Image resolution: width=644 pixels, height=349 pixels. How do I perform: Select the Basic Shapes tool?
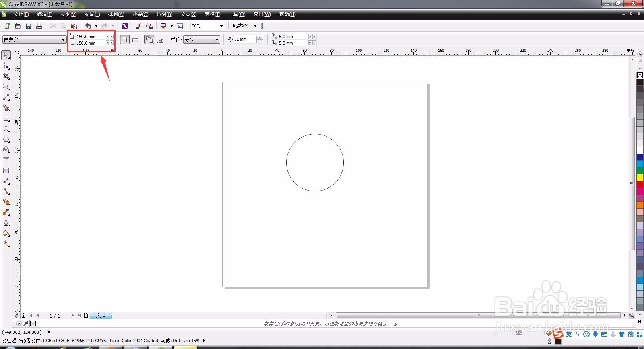coord(6,149)
